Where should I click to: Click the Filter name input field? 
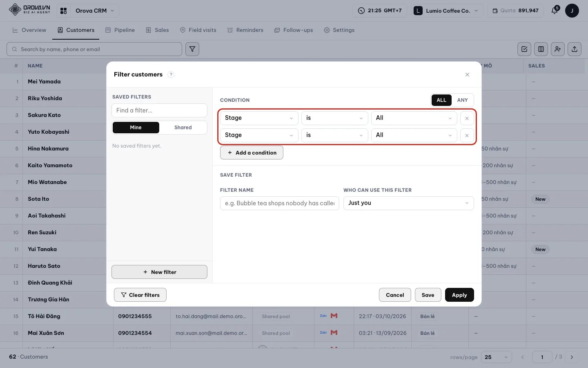pyautogui.click(x=280, y=203)
